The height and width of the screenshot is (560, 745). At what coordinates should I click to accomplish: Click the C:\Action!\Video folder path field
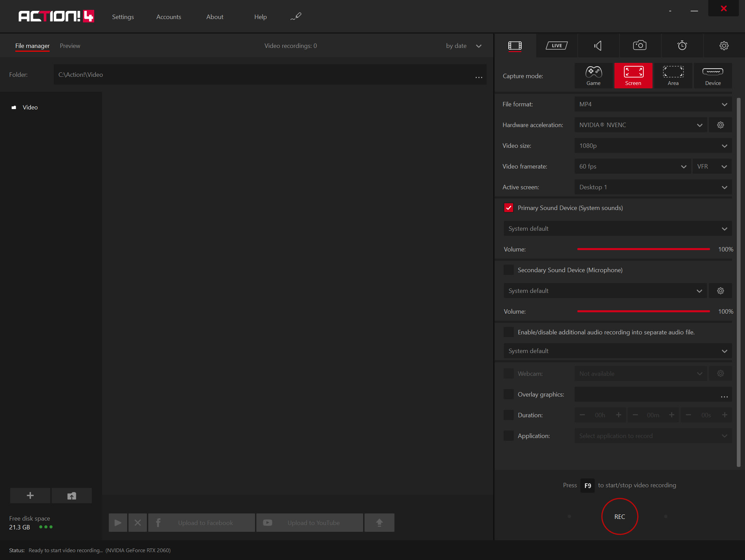[270, 74]
